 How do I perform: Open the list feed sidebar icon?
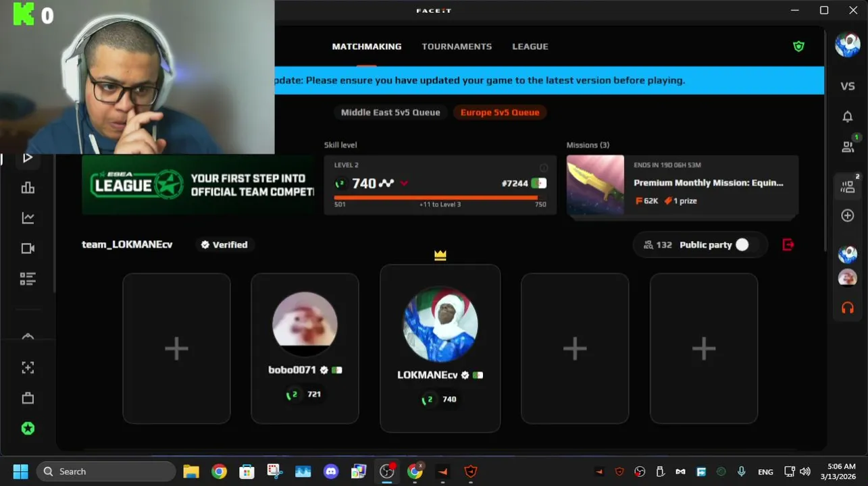pos(28,279)
